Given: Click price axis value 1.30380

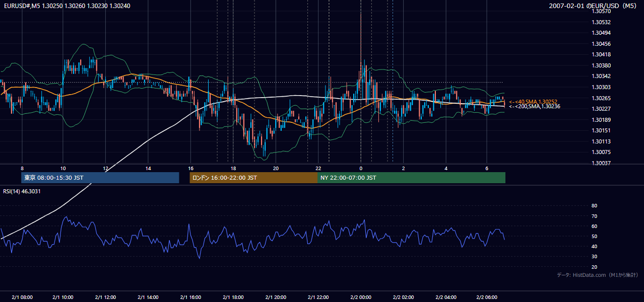Looking at the screenshot, I should tap(601, 66).
